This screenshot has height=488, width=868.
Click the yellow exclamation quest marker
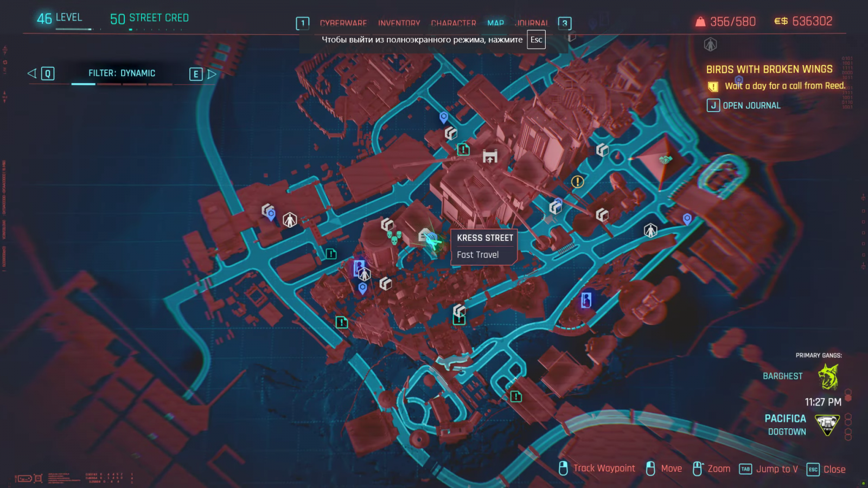point(577,182)
